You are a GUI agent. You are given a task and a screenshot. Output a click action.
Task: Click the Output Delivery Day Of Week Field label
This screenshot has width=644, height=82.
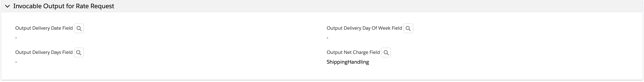pos(364,28)
